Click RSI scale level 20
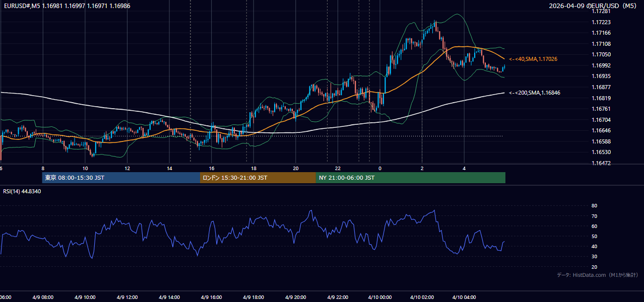This screenshot has height=302, width=644. [x=595, y=267]
